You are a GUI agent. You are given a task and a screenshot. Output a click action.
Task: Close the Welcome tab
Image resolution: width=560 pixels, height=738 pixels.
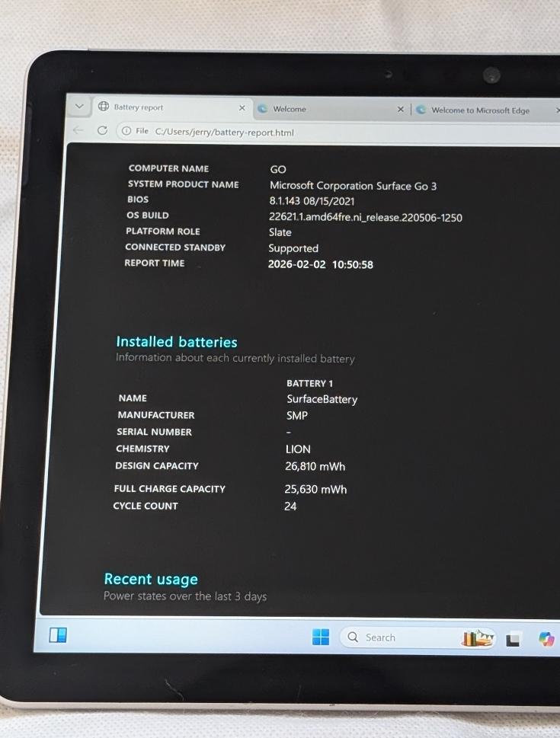point(400,109)
